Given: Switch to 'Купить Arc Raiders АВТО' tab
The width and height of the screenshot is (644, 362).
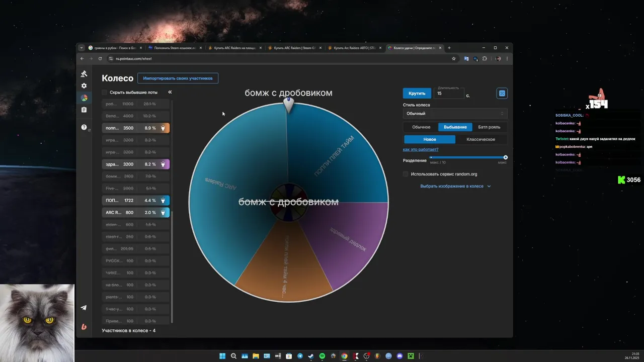Looking at the screenshot, I should point(354,48).
